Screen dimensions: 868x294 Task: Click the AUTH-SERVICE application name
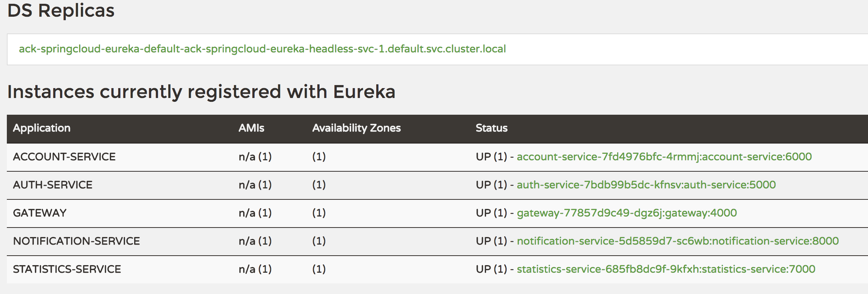tap(53, 185)
